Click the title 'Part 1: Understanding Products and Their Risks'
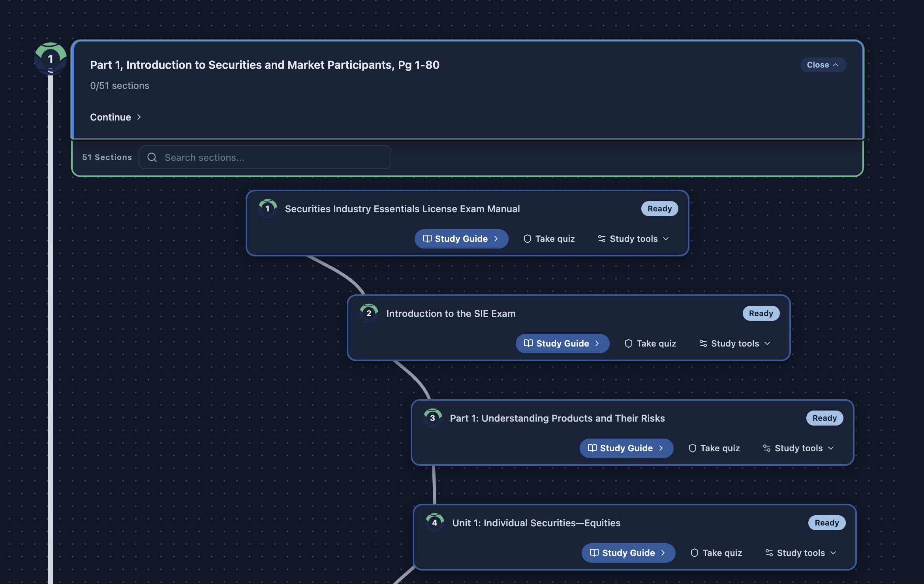The width and height of the screenshot is (924, 584). click(x=558, y=418)
